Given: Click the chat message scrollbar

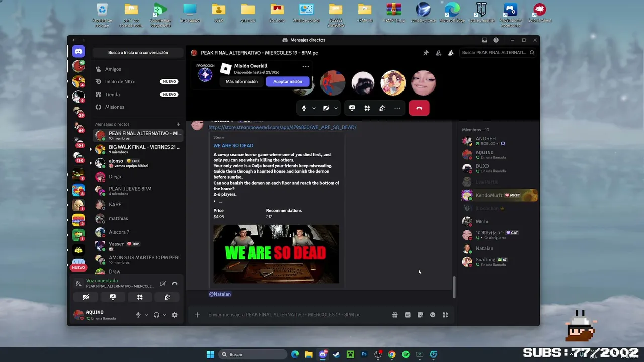Looking at the screenshot, I should pyautogui.click(x=454, y=287).
